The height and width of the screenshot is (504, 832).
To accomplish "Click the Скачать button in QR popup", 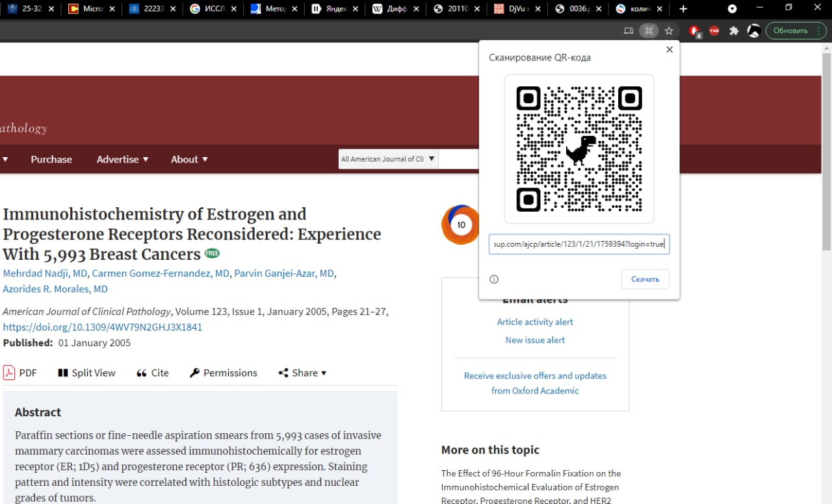I will point(645,279).
